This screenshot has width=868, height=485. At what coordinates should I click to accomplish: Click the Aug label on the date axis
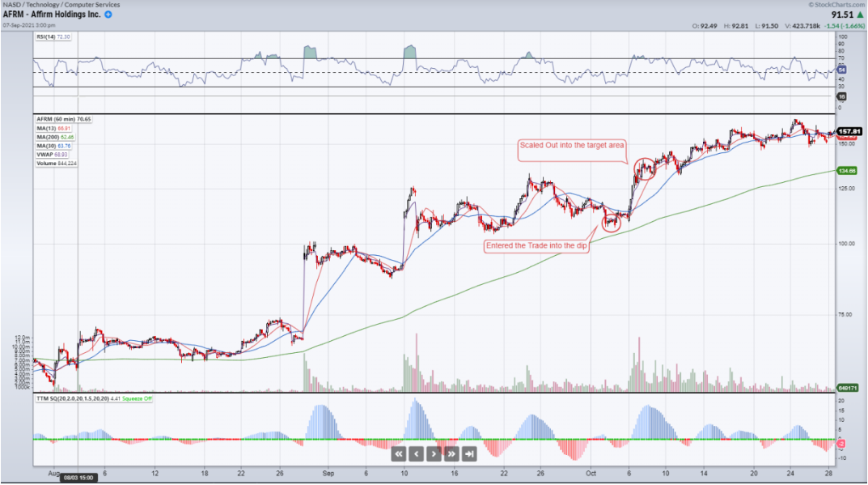pos(53,474)
